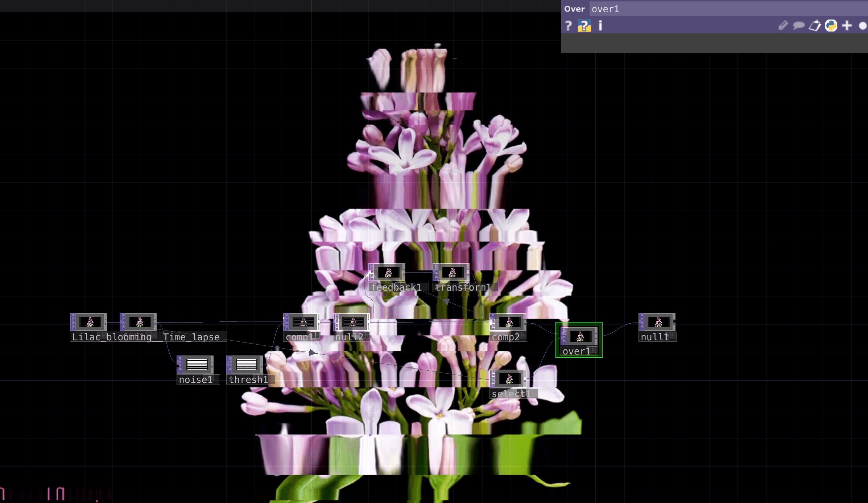Click the pencil edit icon in parameter header
The width and height of the screenshot is (868, 503).
(x=783, y=26)
